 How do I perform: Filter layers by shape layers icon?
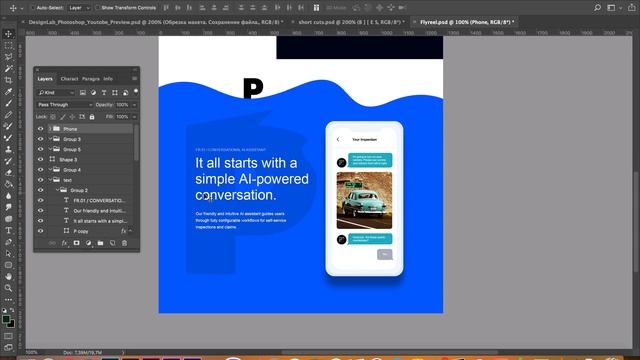(115, 93)
